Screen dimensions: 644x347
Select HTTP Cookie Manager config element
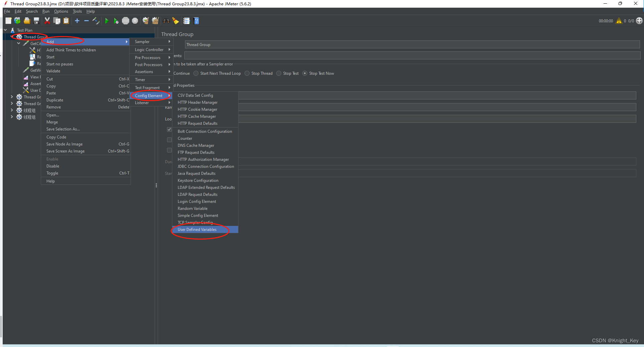[197, 109]
